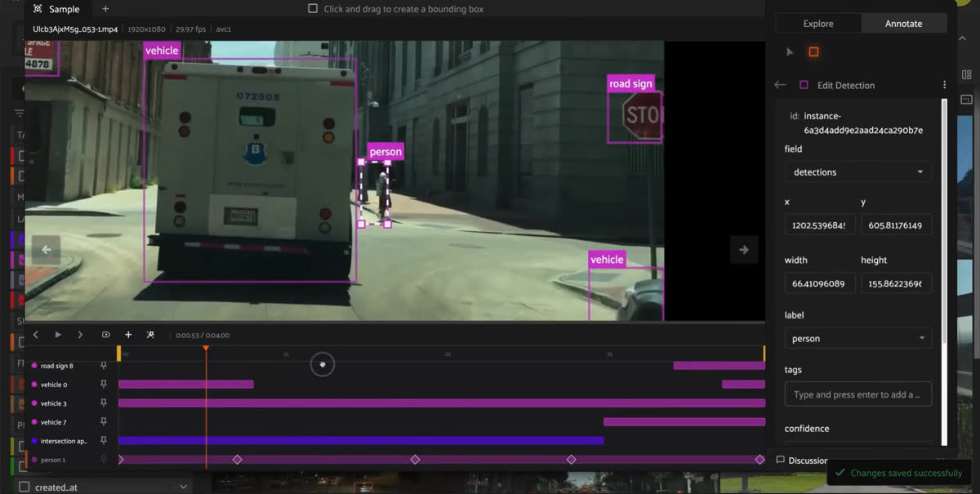Pin the vehicle 3 track
The height and width of the screenshot is (494, 980).
(104, 403)
